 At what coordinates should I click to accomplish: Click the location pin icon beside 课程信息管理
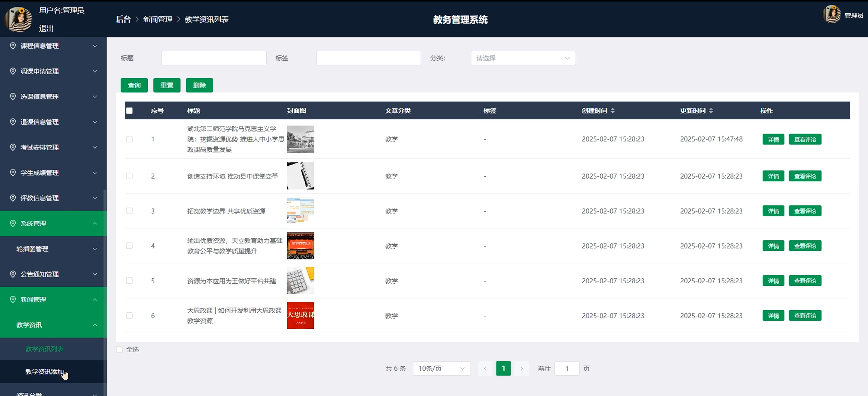click(13, 46)
